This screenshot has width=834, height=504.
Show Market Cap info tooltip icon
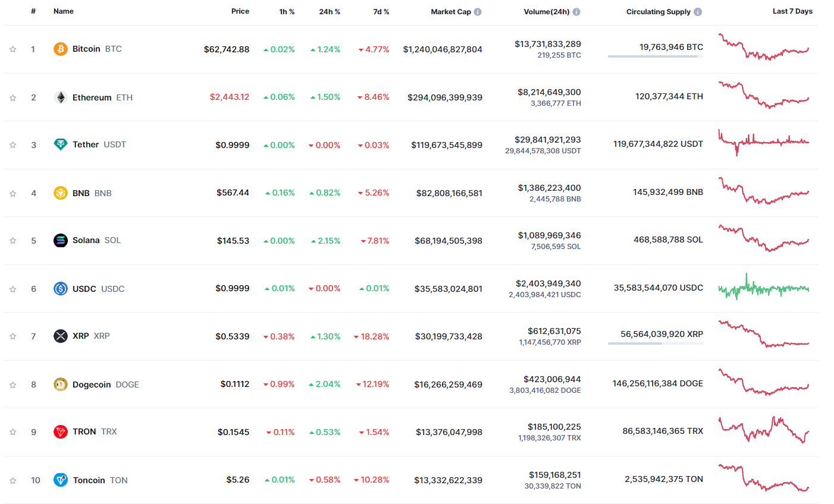(478, 12)
